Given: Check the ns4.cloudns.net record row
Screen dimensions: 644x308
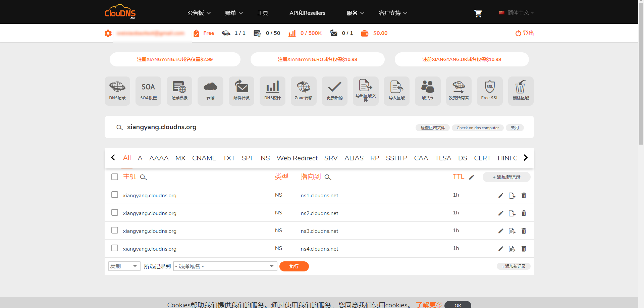Looking at the screenshot, I should tap(115, 248).
